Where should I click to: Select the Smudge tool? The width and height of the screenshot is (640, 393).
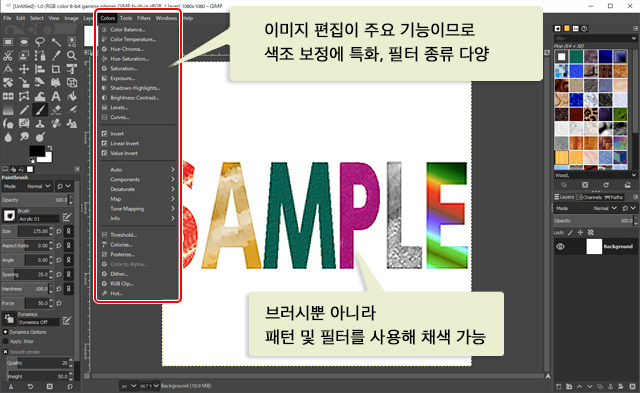click(24, 137)
